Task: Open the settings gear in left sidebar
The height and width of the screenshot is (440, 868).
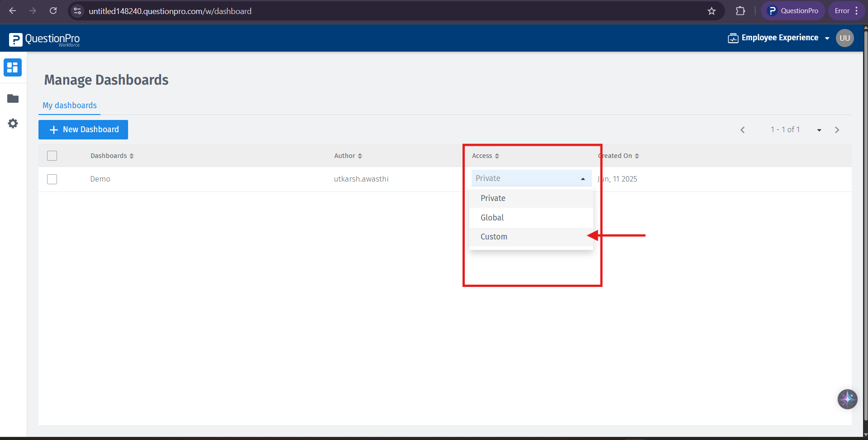Action: pos(13,123)
